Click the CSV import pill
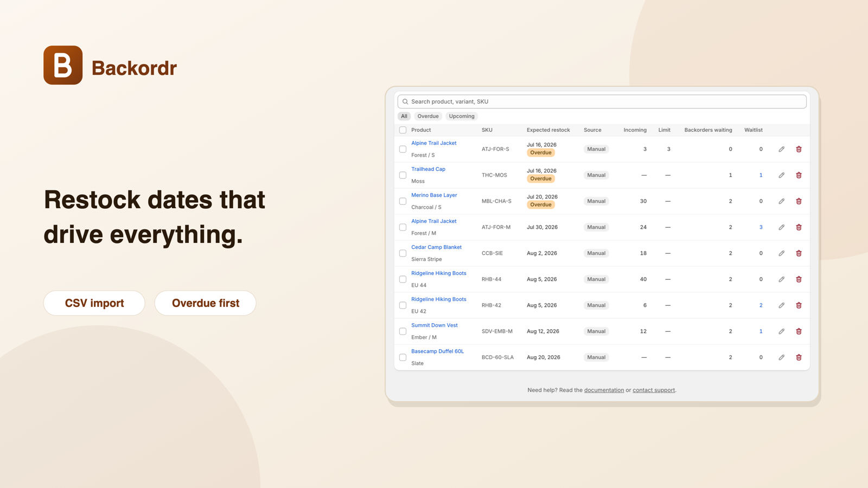Image resolution: width=868 pixels, height=488 pixels. [x=94, y=303]
